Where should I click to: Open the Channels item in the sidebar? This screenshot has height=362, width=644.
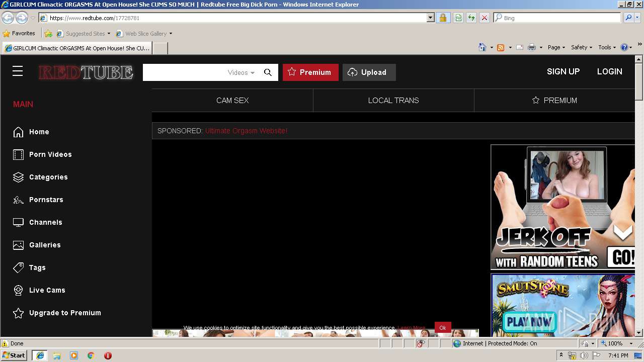(38, 222)
